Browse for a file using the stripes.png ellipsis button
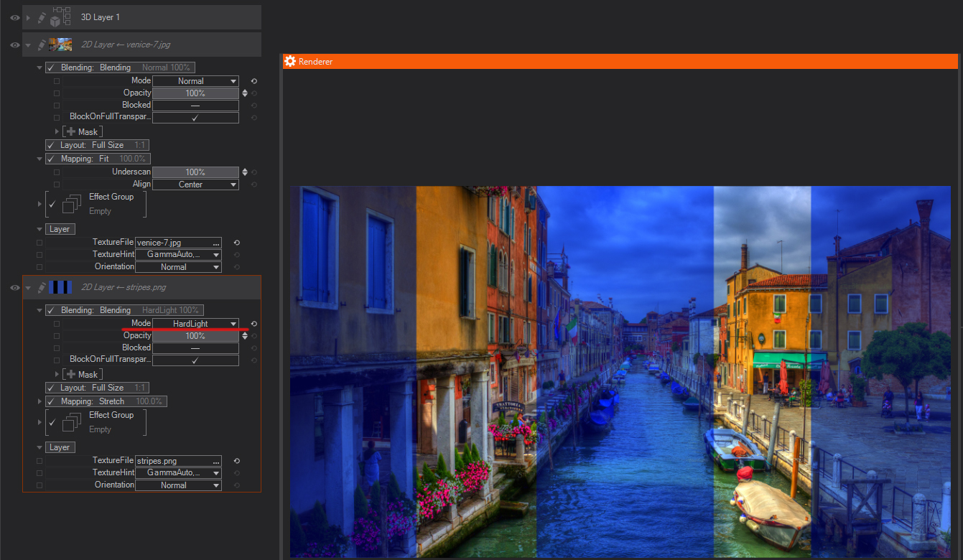 point(215,461)
